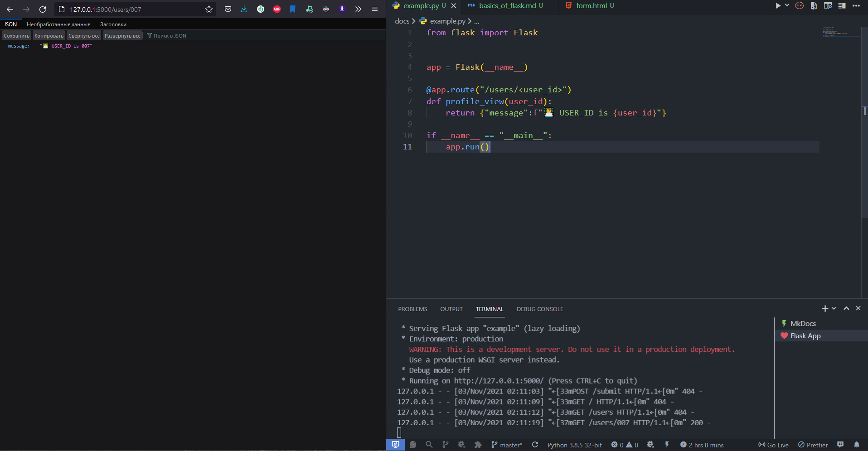Image resolution: width=868 pixels, height=451 pixels.
Task: Open Search from the status bar
Action: click(429, 445)
